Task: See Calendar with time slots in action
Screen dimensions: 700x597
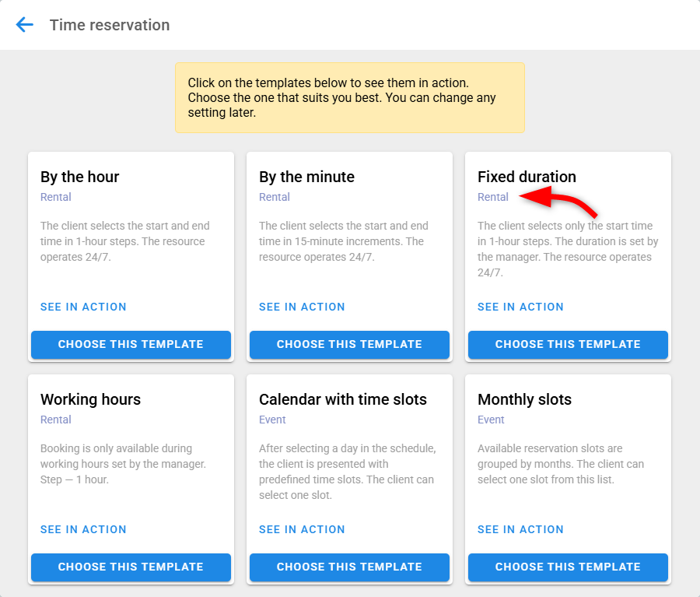Action: point(302,529)
